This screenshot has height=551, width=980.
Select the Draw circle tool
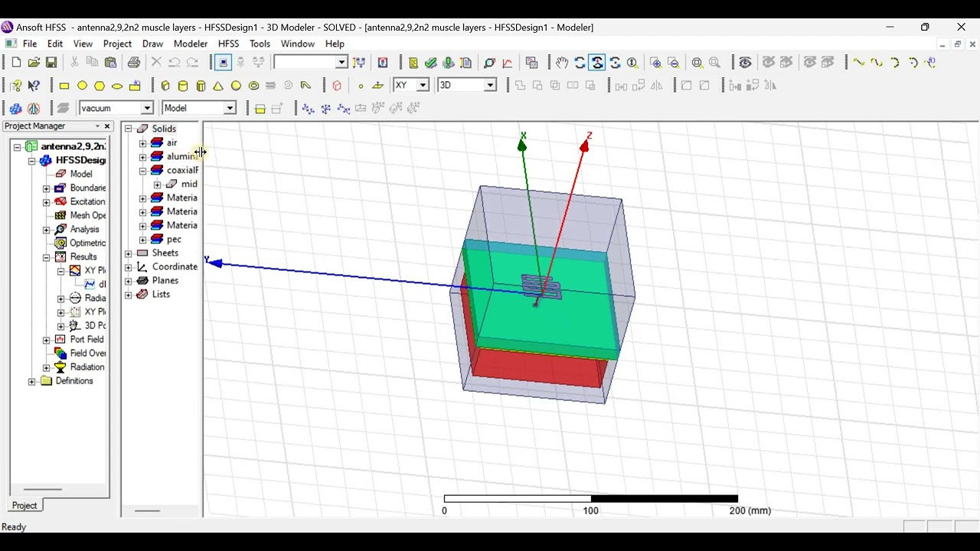click(x=82, y=86)
